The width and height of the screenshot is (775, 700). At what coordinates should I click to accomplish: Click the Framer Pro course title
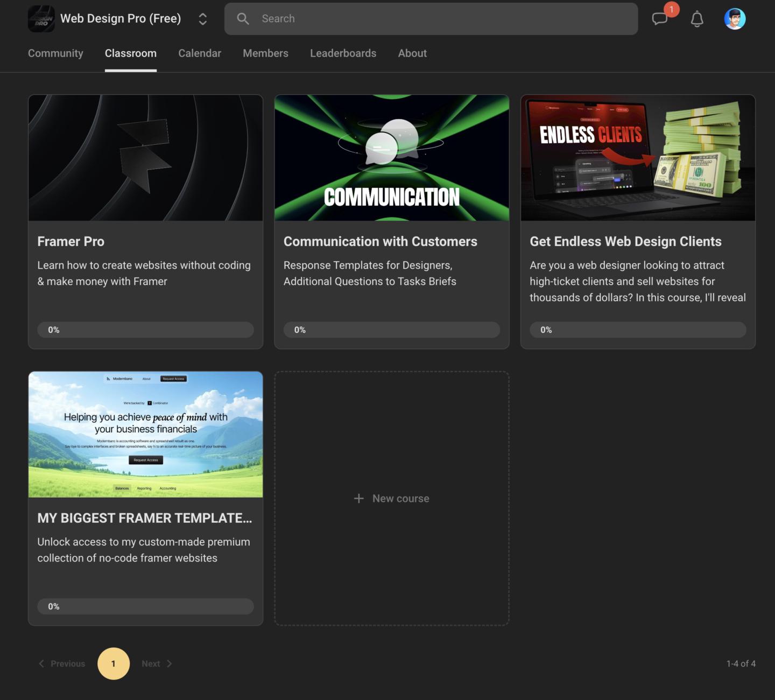click(71, 241)
